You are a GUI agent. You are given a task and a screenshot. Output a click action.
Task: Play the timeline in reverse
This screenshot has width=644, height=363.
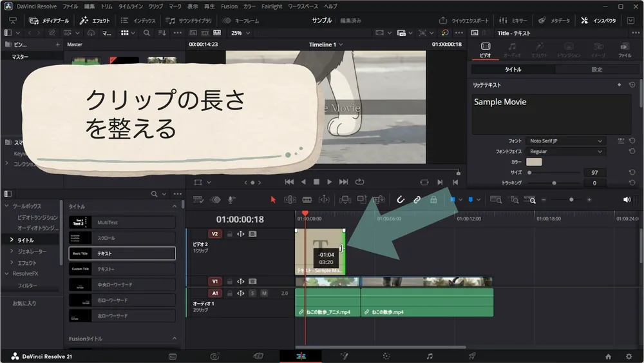coord(303,182)
